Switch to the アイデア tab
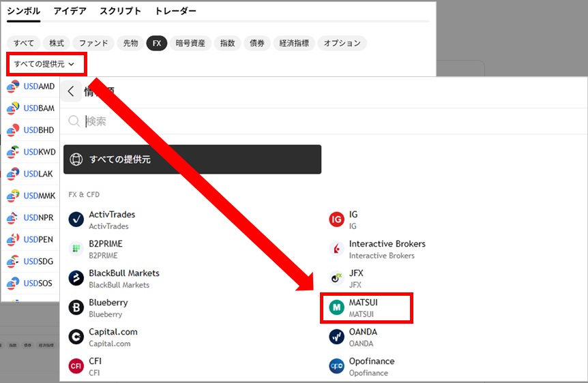588x383 pixels. coord(70,12)
